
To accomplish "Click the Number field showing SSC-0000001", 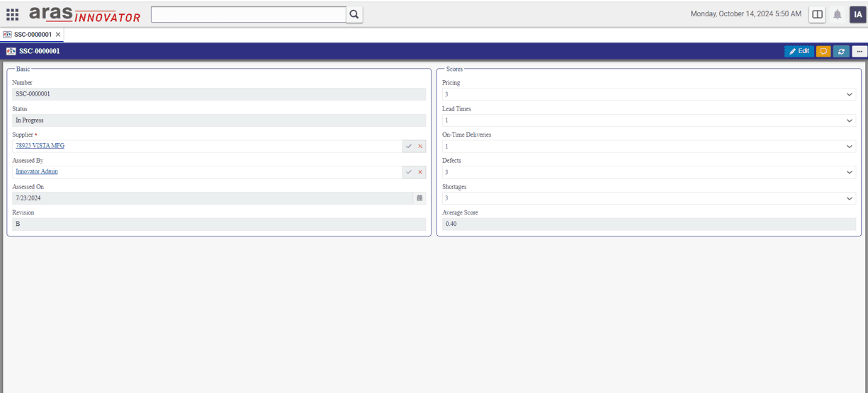I will [219, 94].
